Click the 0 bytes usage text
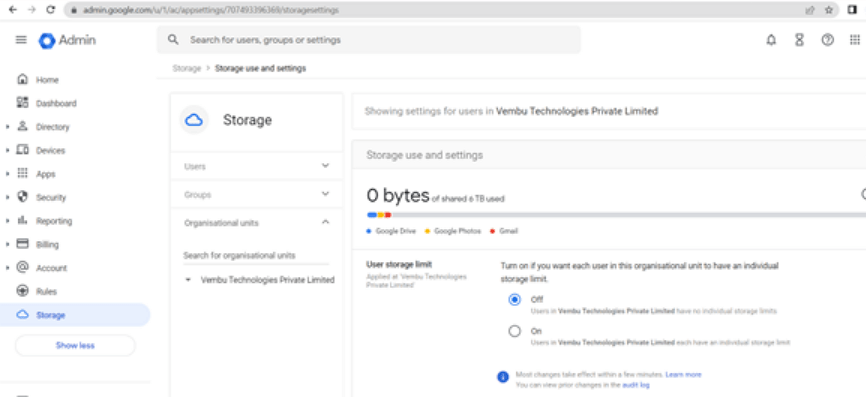This screenshot has width=866, height=397. pos(398,195)
